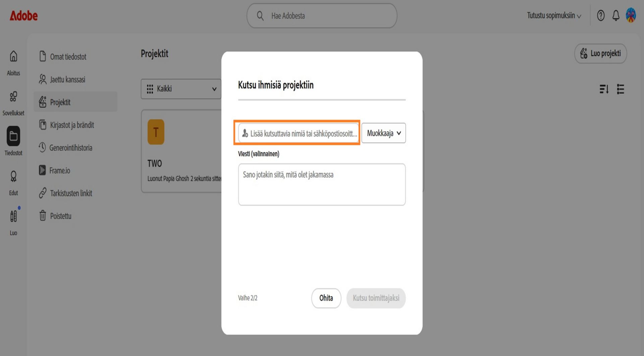Click the optional message text area
The width and height of the screenshot is (644, 356).
coord(322,185)
